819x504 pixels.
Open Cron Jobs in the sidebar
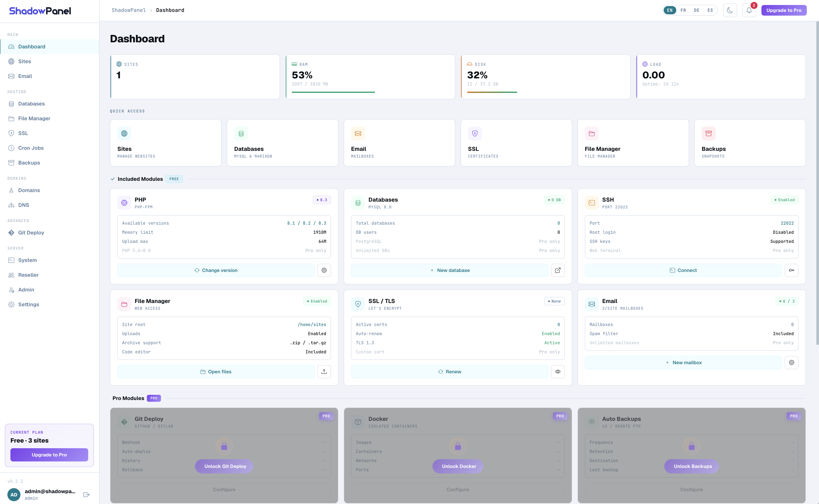point(49,148)
